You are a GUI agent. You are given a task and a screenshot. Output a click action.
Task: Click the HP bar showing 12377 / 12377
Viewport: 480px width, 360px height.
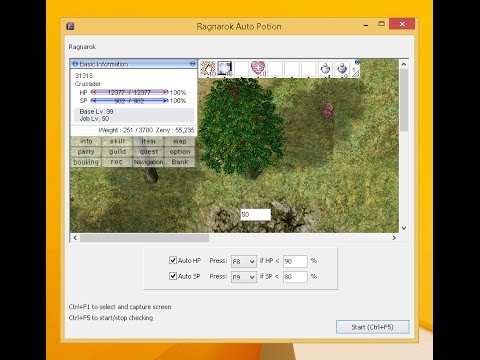tap(129, 92)
